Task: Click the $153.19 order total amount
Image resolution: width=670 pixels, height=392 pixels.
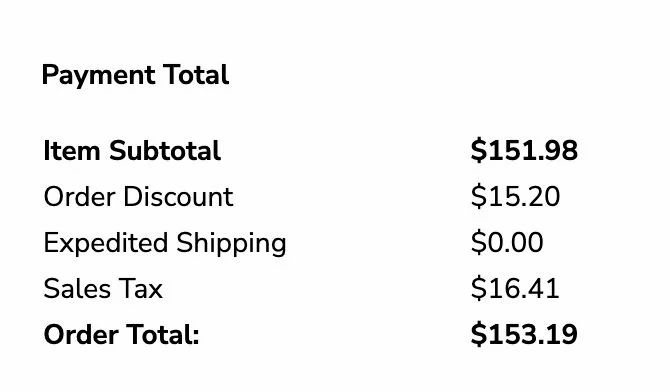Action: (x=524, y=334)
